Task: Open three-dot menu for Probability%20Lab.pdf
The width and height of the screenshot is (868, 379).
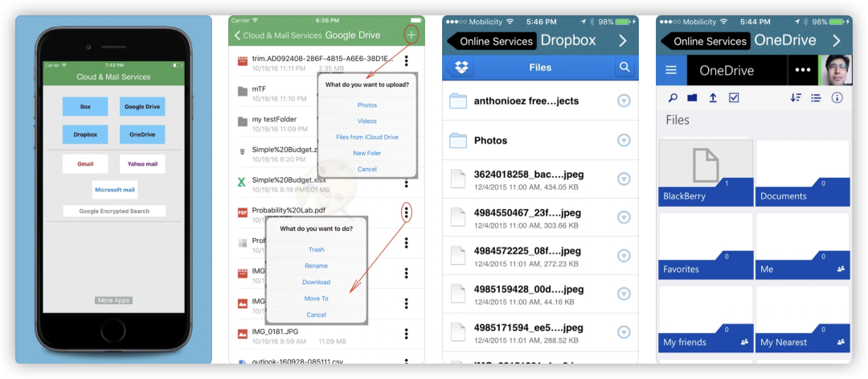Action: coord(407,212)
